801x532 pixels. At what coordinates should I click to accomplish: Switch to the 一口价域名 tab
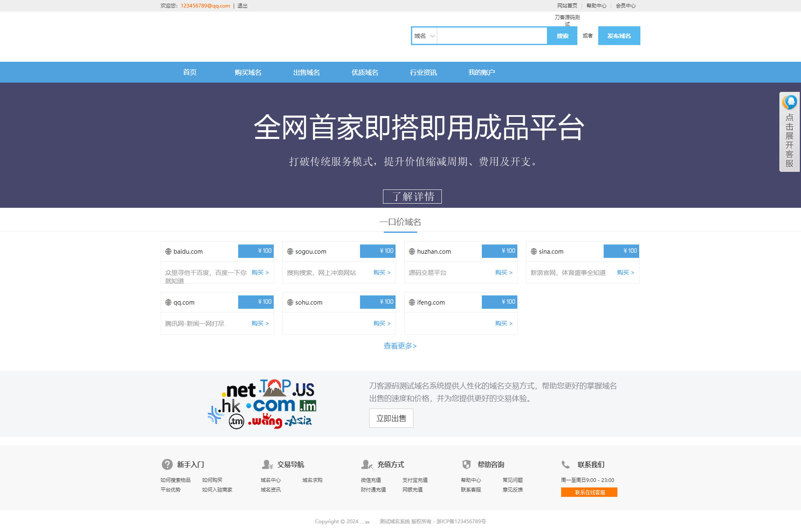pyautogui.click(x=400, y=222)
